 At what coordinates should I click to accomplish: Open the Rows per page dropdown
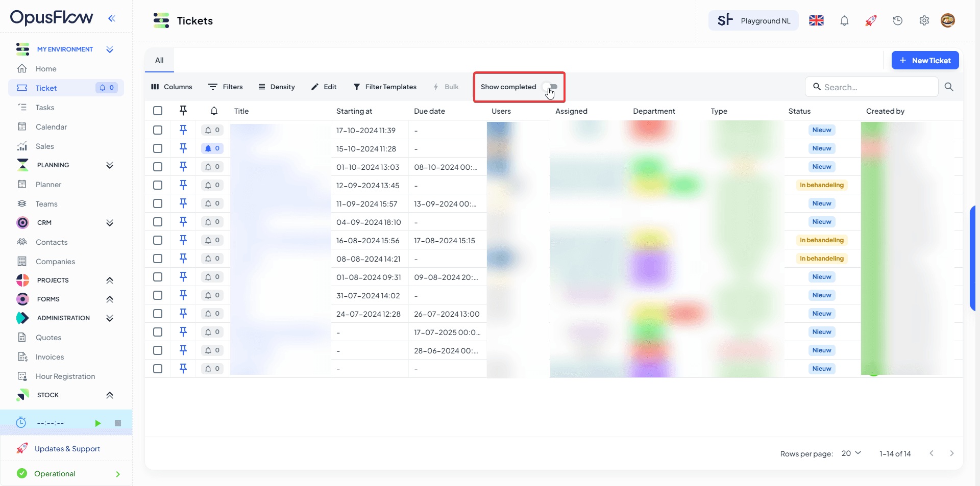(851, 453)
